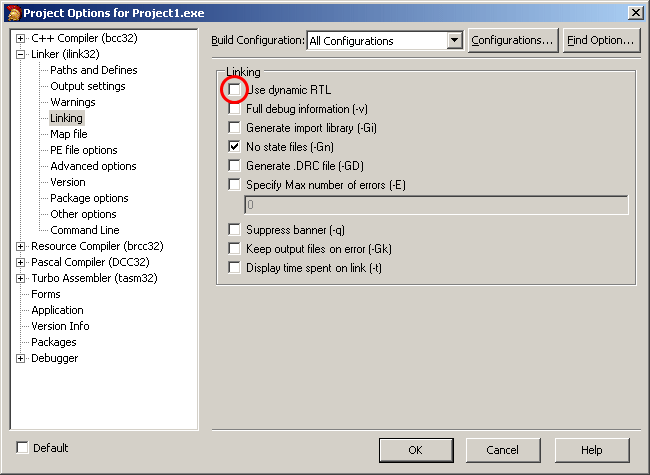The image size is (650, 475).
Task: Expand the C++ Compiler (bcc32) node
Action: tap(20, 39)
